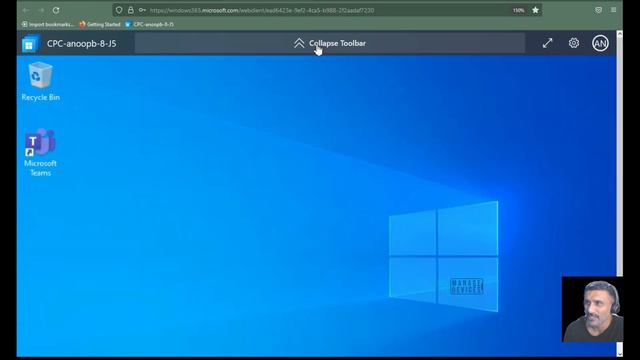Click the shield tracking protection icon
Viewport: 640px width, 360px height.
point(119,10)
